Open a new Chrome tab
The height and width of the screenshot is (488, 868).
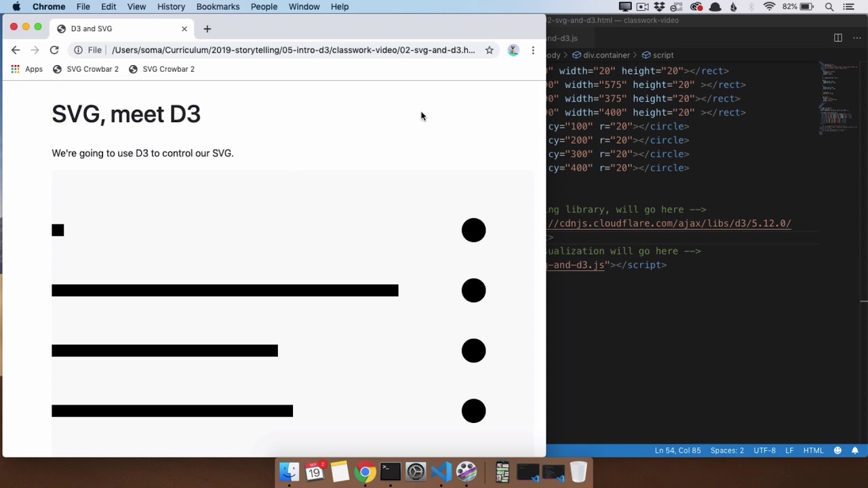[208, 28]
